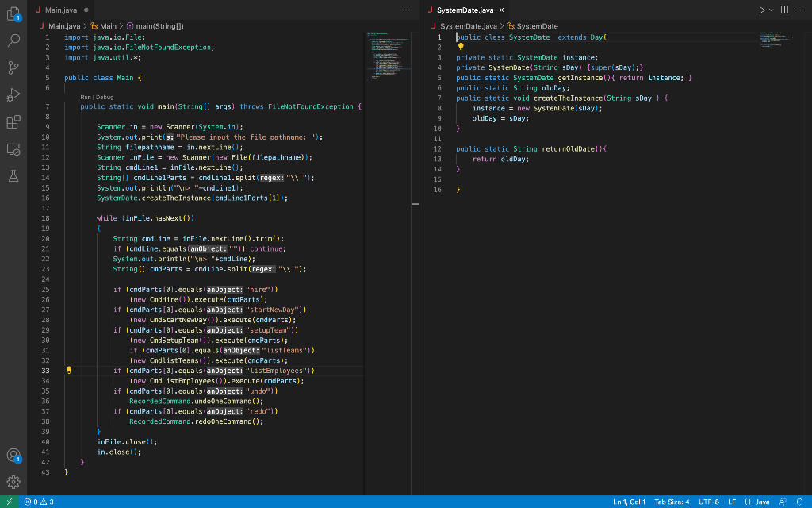
Task: Click the Run code lens above main
Action: 86,97
